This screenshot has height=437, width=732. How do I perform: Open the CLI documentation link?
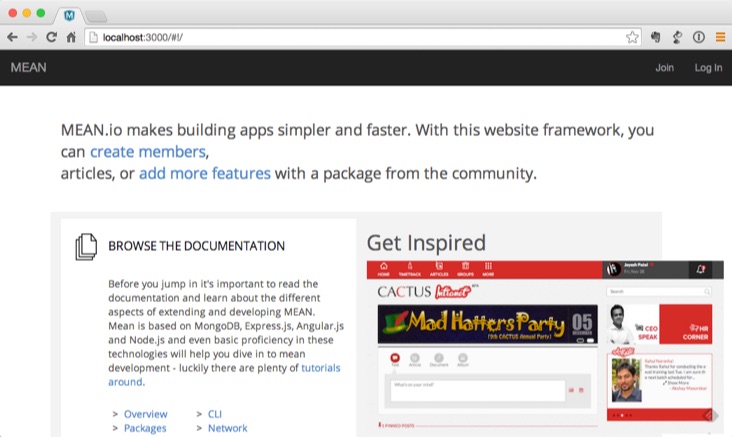[215, 414]
